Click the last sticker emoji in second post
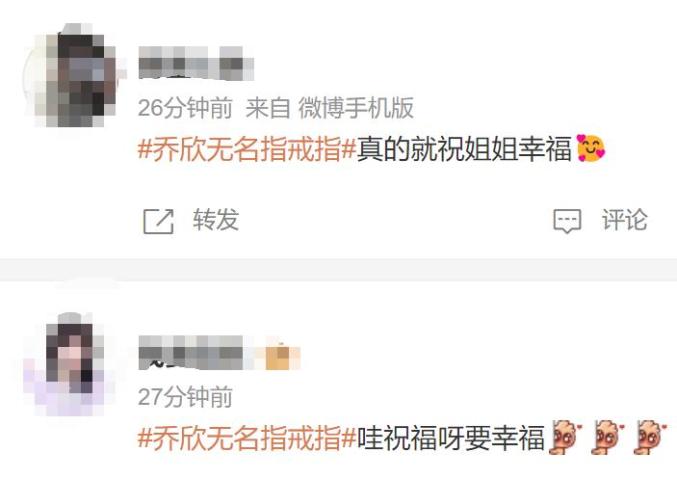The height and width of the screenshot is (479, 677). coord(650,437)
